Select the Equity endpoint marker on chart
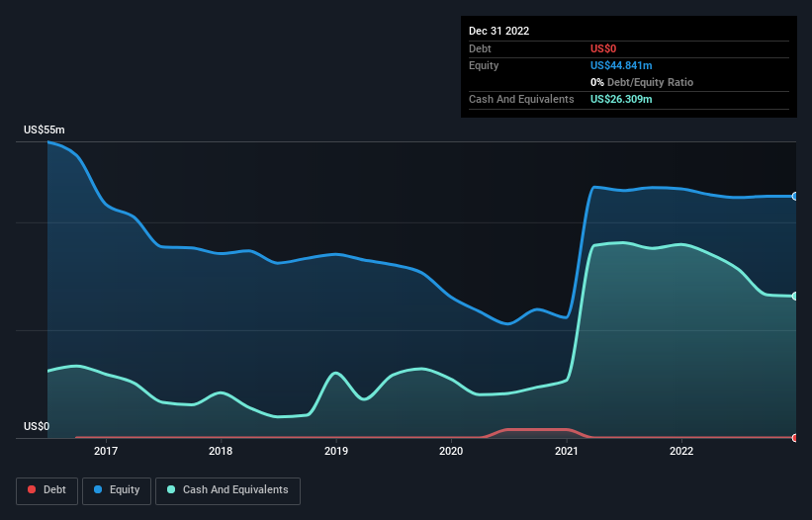Image resolution: width=812 pixels, height=520 pixels. [795, 196]
